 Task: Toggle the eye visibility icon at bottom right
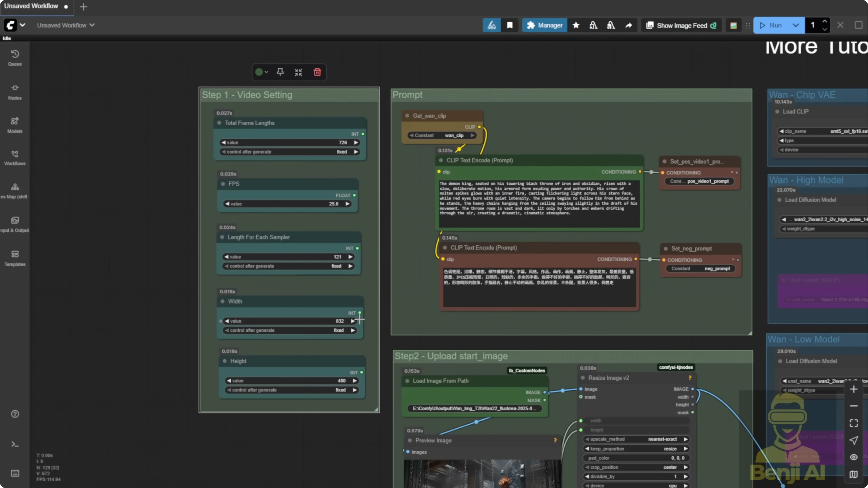click(854, 457)
